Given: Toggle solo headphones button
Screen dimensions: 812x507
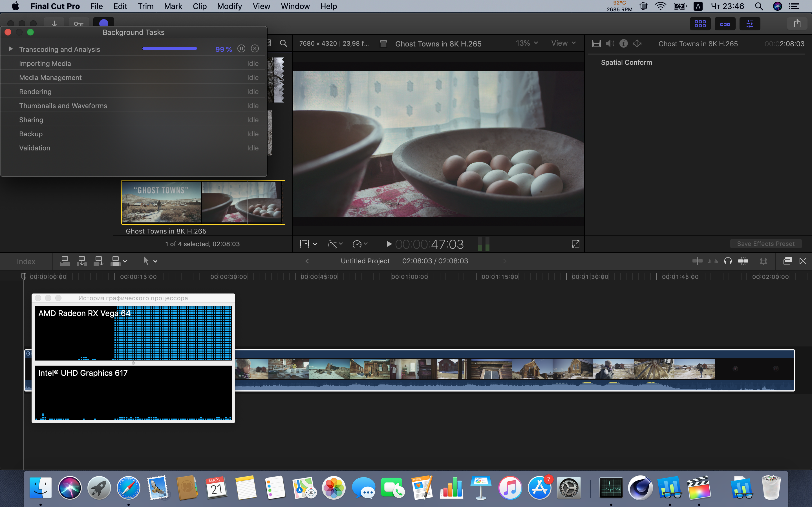Looking at the screenshot, I should [x=728, y=261].
